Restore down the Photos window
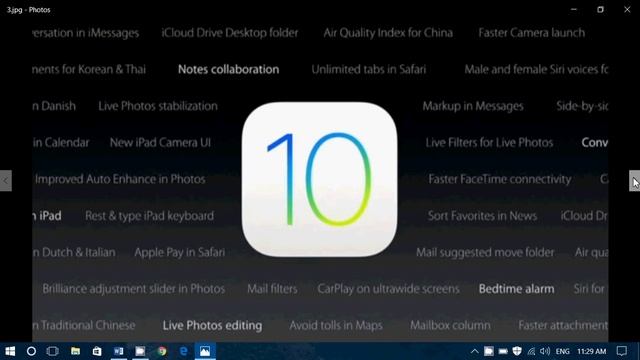The width and height of the screenshot is (640, 360). (x=600, y=9)
